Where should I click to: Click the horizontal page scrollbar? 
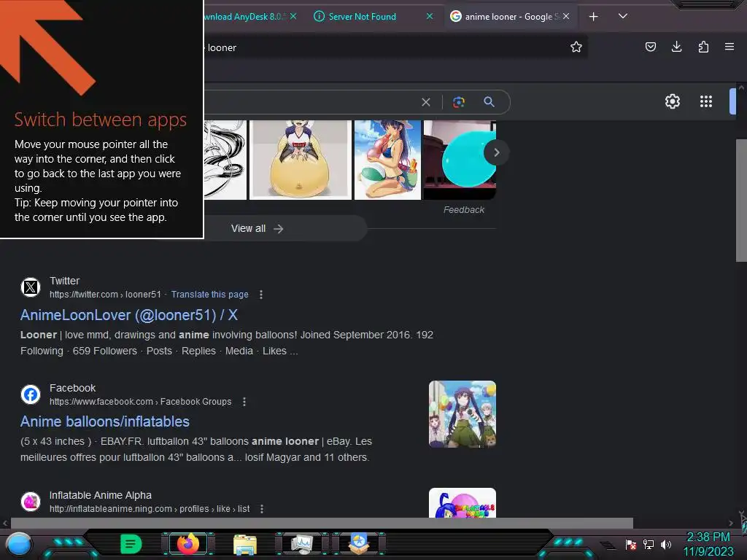[322, 523]
